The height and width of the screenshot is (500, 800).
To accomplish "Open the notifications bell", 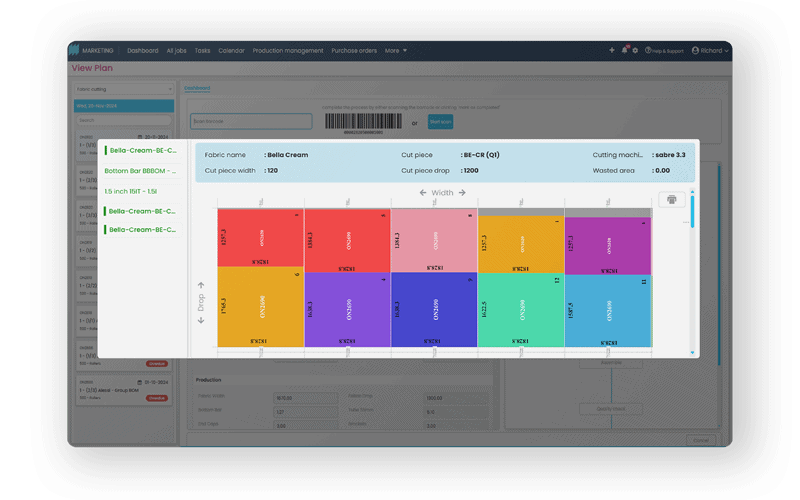I will click(624, 50).
